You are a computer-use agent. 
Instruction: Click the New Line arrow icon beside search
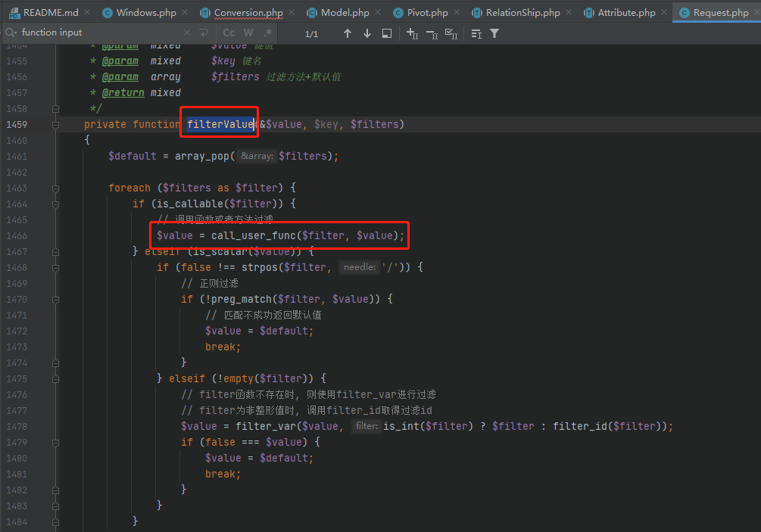pyautogui.click(x=202, y=33)
